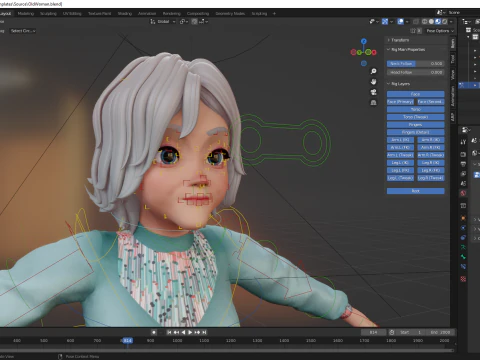480x360 pixels.
Task: Toggle the Torso (Tweak) rig layer
Action: pyautogui.click(x=416, y=117)
